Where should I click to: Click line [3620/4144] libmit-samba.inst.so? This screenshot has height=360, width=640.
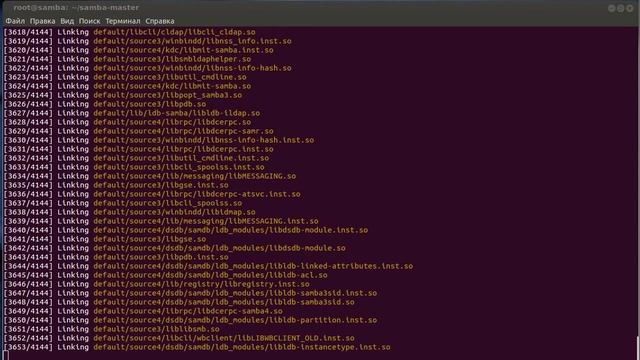click(x=138, y=50)
